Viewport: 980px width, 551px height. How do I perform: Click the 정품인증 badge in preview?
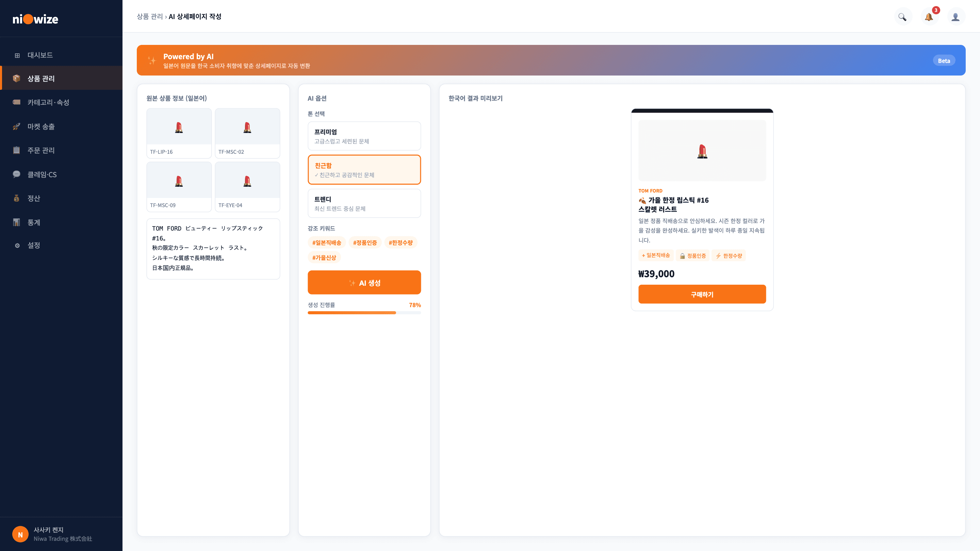click(x=692, y=255)
